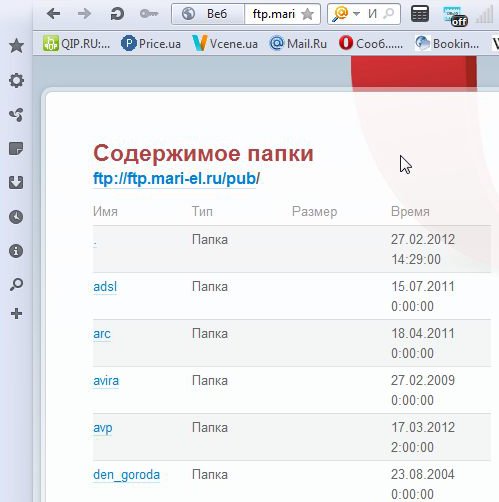Click Папка type in the avira row
This screenshot has height=502, width=499.
tap(210, 381)
